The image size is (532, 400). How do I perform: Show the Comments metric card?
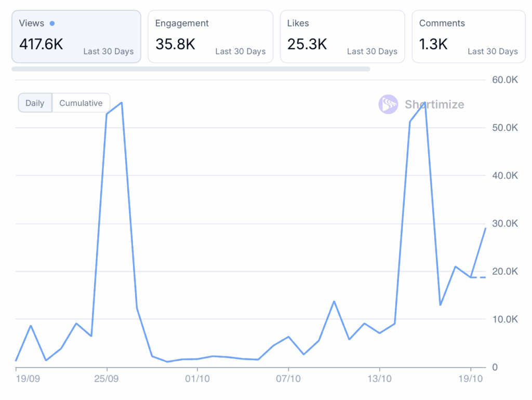click(x=469, y=36)
